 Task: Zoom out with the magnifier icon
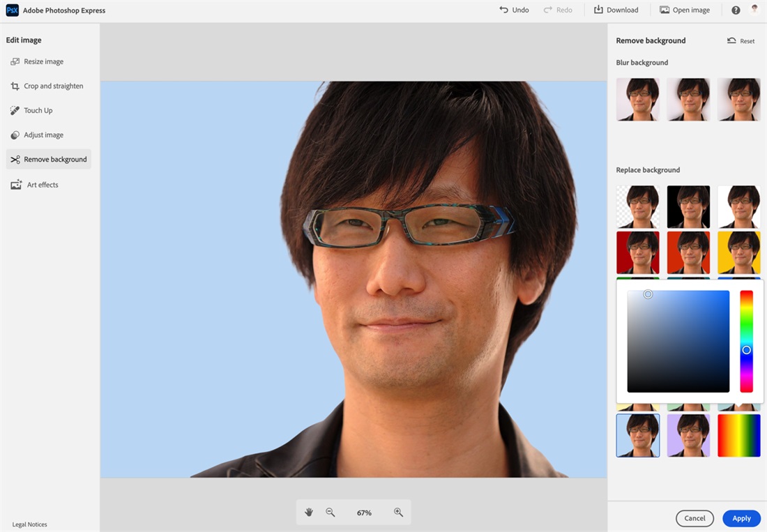click(331, 512)
